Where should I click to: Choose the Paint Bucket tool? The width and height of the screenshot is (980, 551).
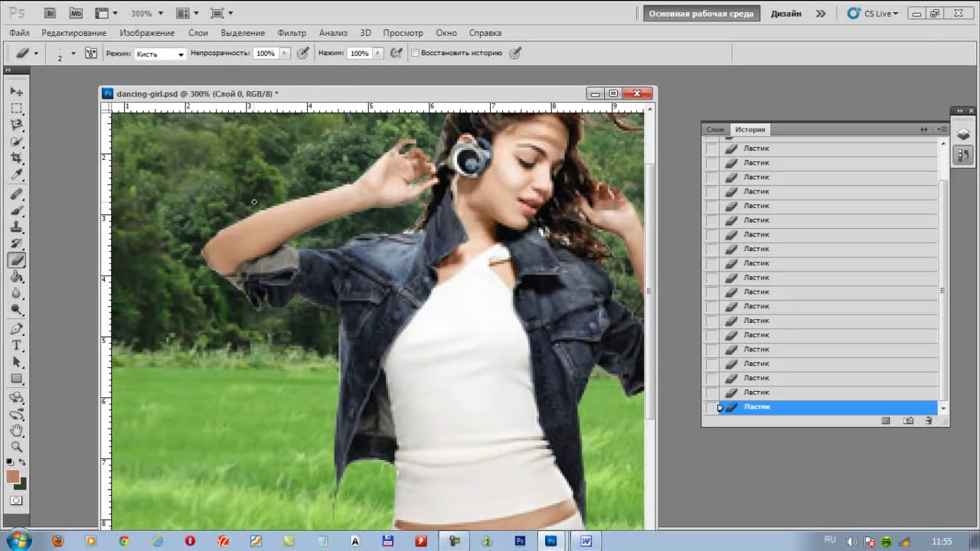16,277
